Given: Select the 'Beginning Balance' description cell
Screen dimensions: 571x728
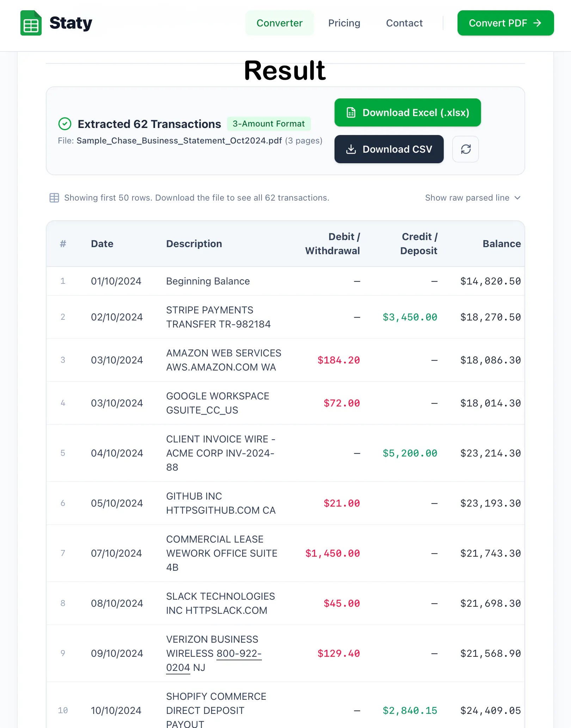Looking at the screenshot, I should (208, 281).
